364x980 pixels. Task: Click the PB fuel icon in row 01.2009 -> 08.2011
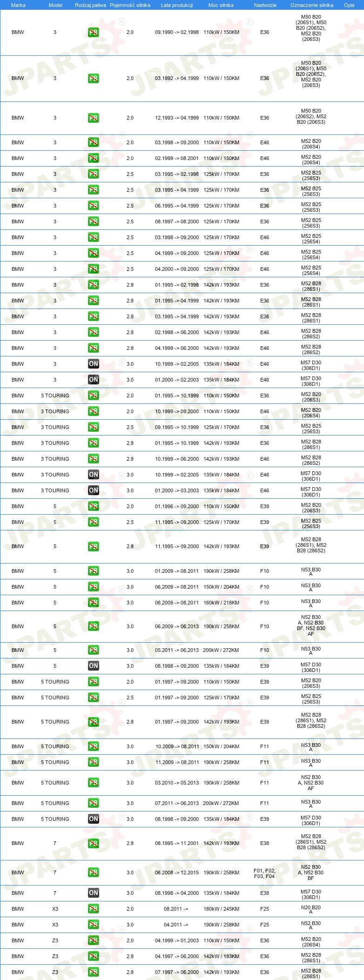tap(94, 571)
